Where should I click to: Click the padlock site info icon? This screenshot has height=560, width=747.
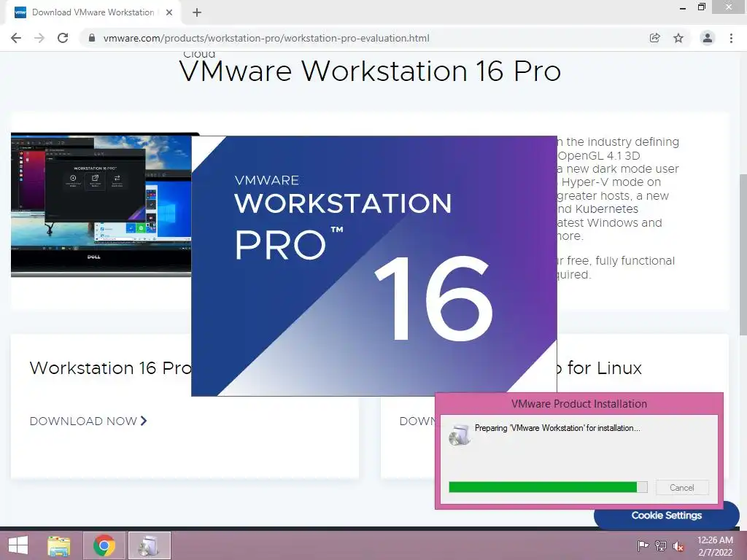[x=92, y=38]
